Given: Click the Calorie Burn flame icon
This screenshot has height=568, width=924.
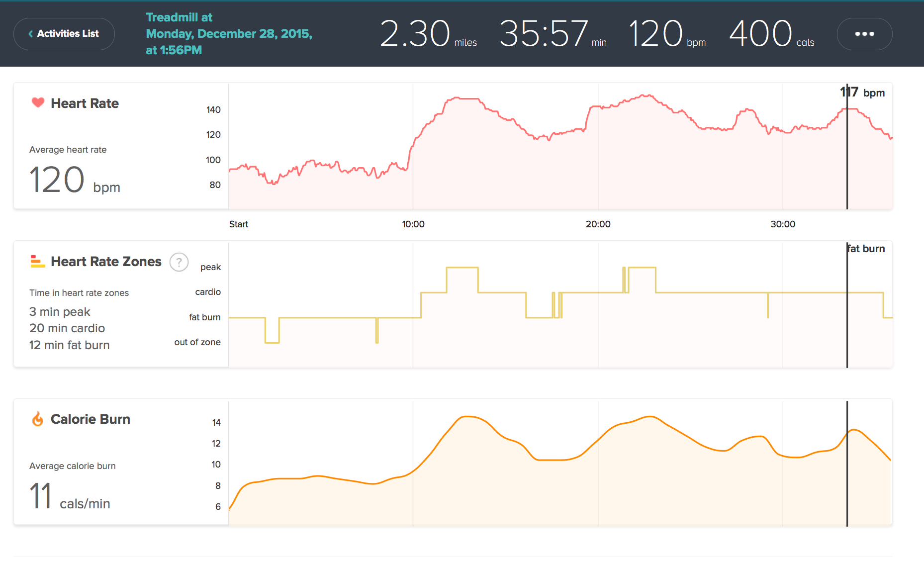Looking at the screenshot, I should [38, 419].
